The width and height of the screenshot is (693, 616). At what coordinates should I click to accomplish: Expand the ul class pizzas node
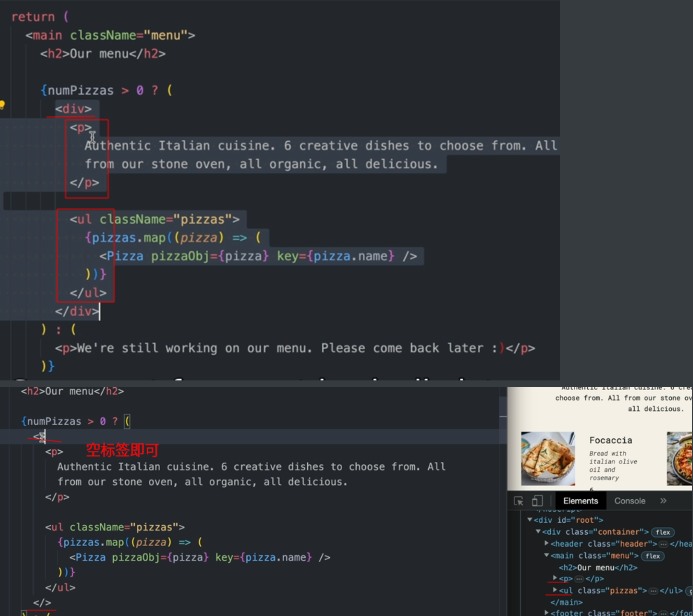point(556,590)
